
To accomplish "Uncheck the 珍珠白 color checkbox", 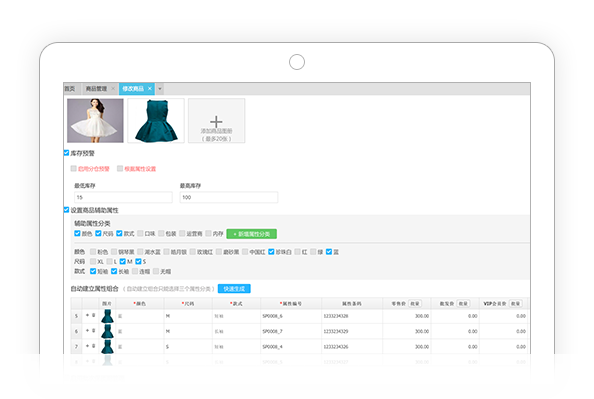I will tap(271, 252).
